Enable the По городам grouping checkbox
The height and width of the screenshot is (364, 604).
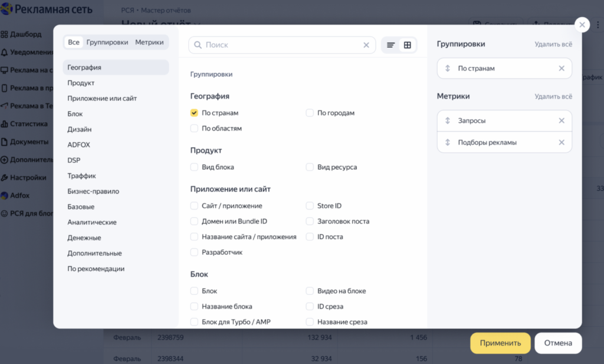[310, 112]
